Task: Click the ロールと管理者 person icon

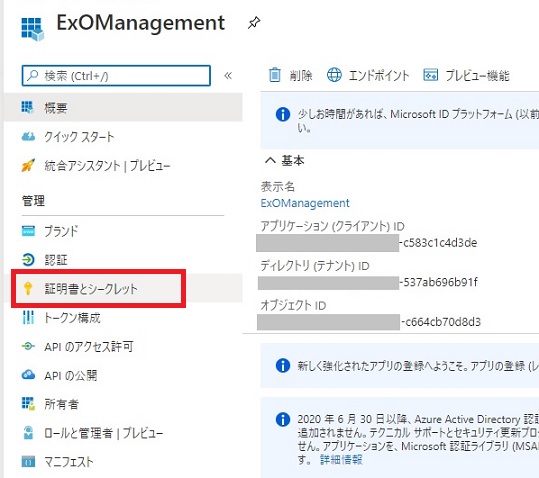Action: pos(28,433)
